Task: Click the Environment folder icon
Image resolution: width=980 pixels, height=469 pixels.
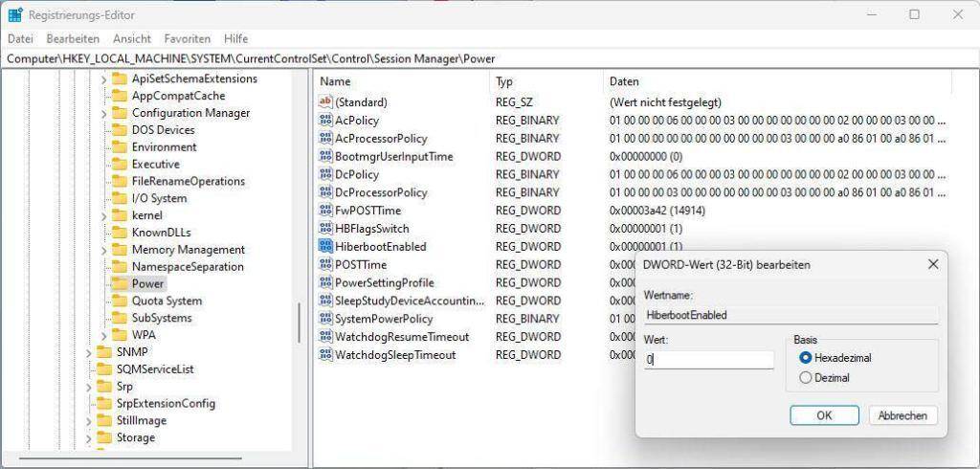Action: click(120, 147)
